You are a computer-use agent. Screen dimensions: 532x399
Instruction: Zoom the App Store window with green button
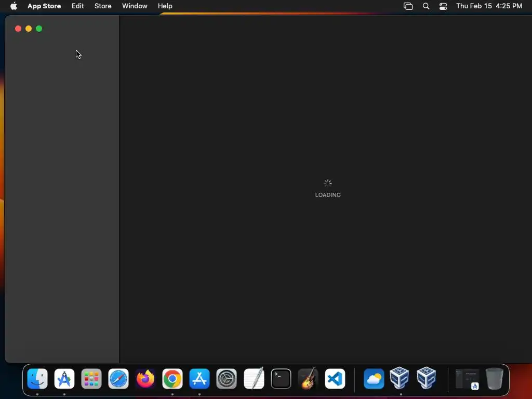tap(39, 29)
